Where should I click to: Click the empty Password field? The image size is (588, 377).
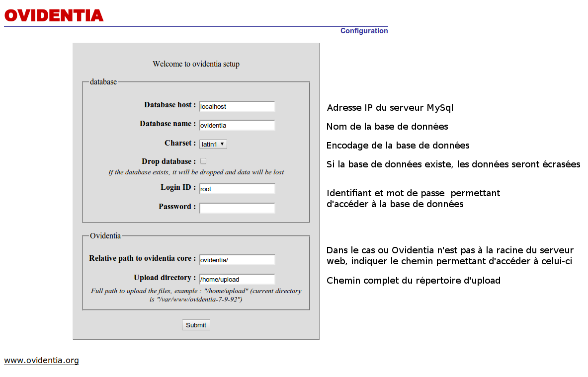coord(237,208)
